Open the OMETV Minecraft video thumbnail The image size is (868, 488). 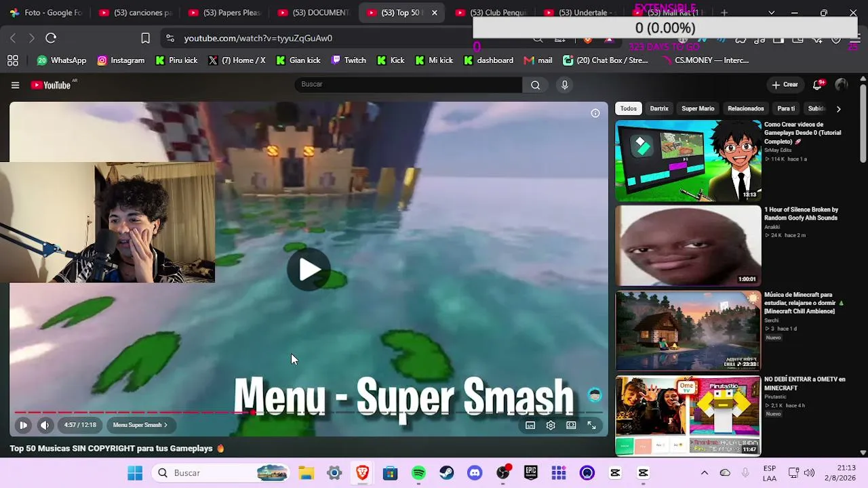pos(688,415)
